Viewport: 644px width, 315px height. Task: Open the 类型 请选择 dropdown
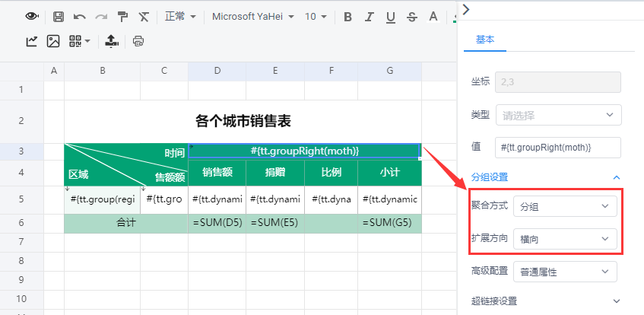[559, 116]
